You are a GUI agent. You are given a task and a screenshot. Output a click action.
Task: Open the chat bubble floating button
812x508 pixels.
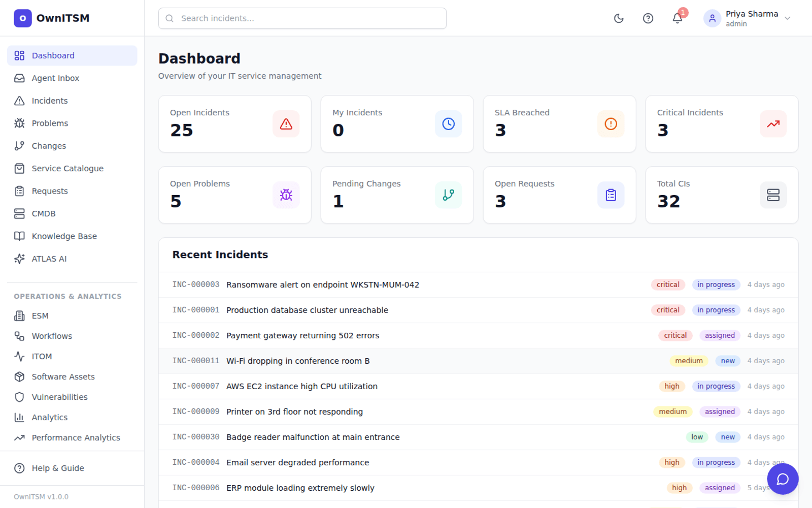pos(783,479)
